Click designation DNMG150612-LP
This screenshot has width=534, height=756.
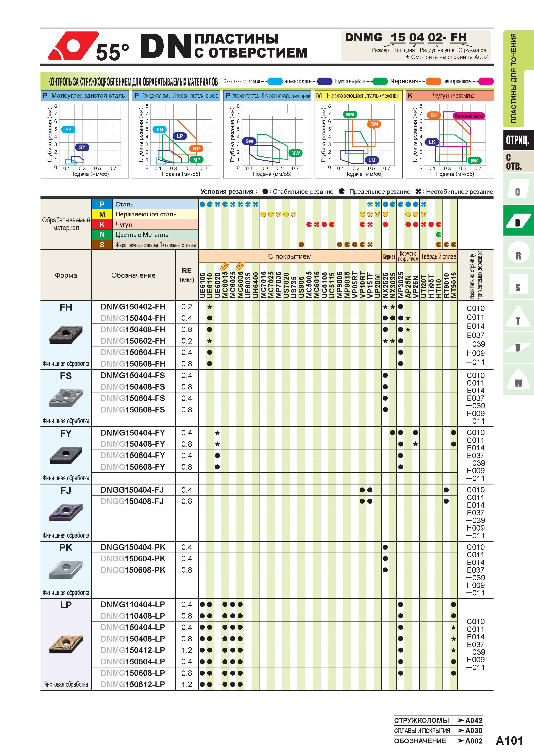(x=133, y=684)
